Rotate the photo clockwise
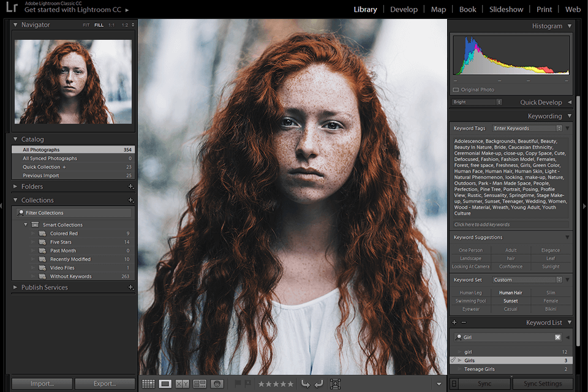Screen dimensions: 588x392 318,383
